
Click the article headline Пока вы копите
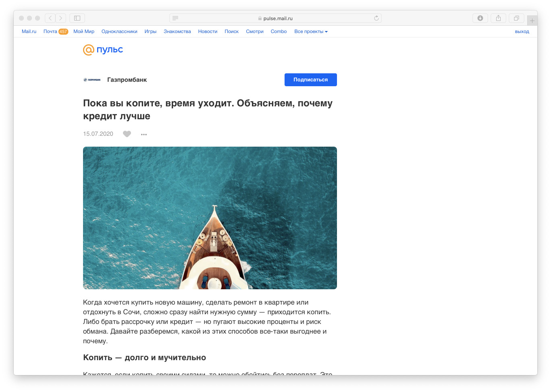click(x=208, y=110)
